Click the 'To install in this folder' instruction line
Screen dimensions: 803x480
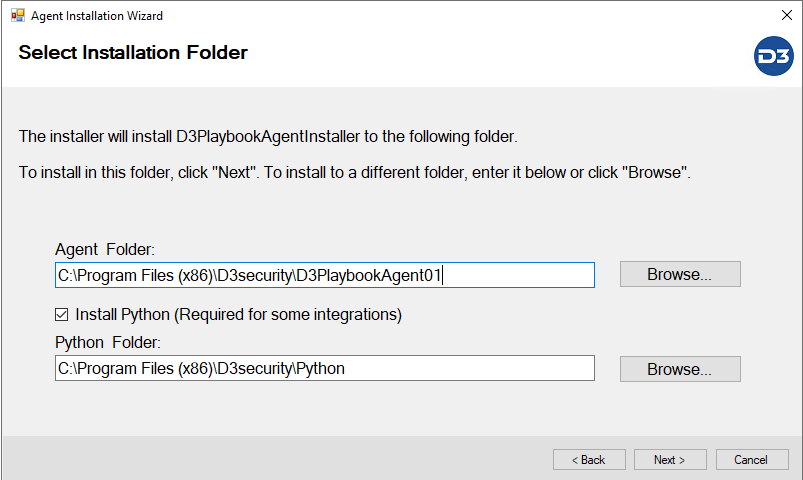355,172
